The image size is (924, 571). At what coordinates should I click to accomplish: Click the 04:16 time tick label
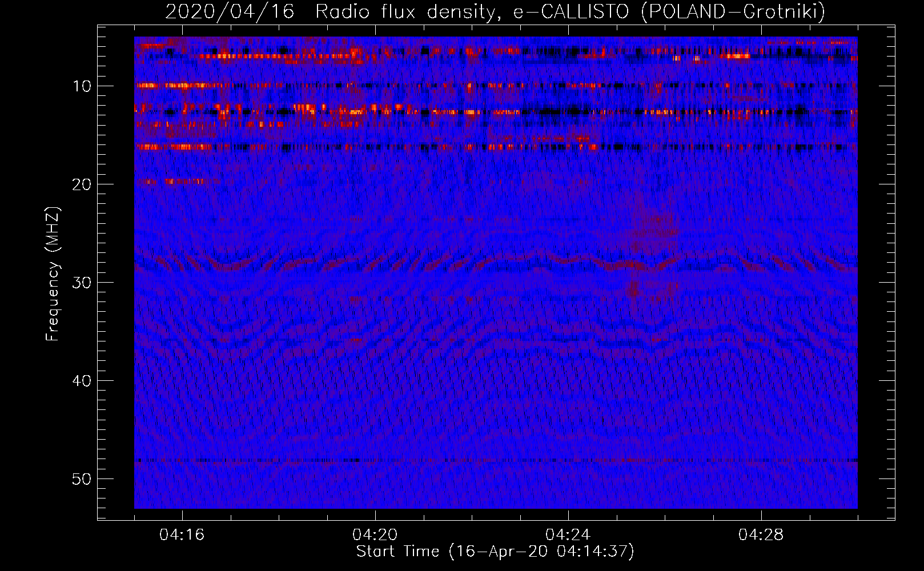tap(182, 535)
